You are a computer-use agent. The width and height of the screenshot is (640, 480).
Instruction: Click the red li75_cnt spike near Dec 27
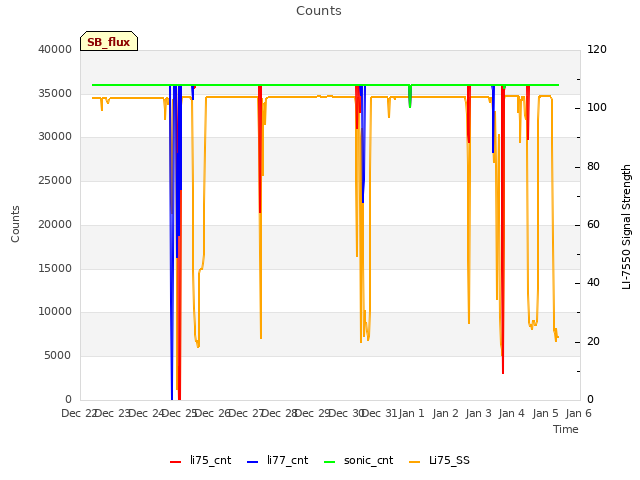260,149
